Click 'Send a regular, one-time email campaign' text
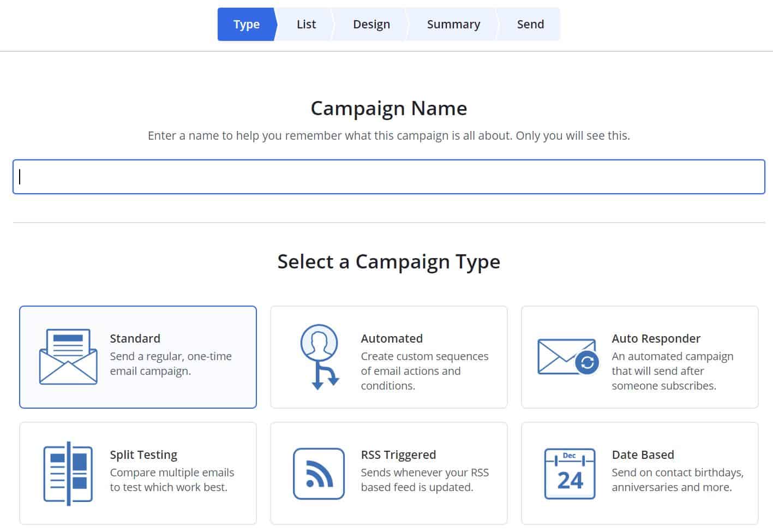The width and height of the screenshot is (773, 532). [x=171, y=363]
